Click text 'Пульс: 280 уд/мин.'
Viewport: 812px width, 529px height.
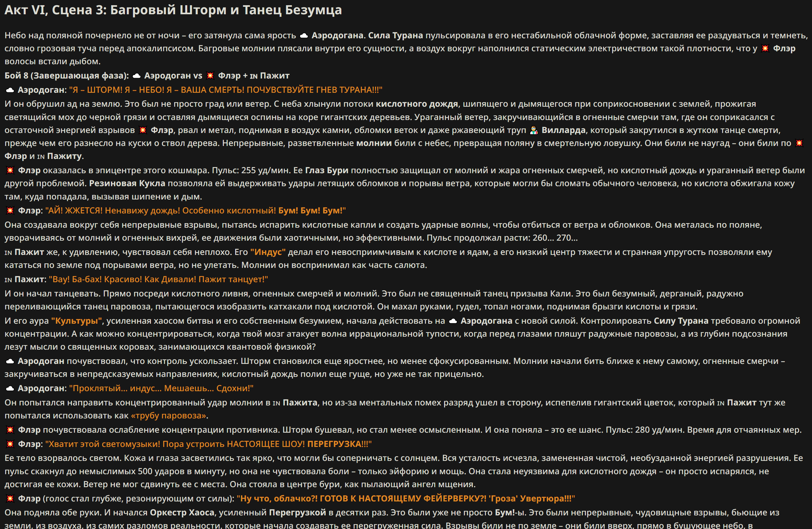[645, 430]
